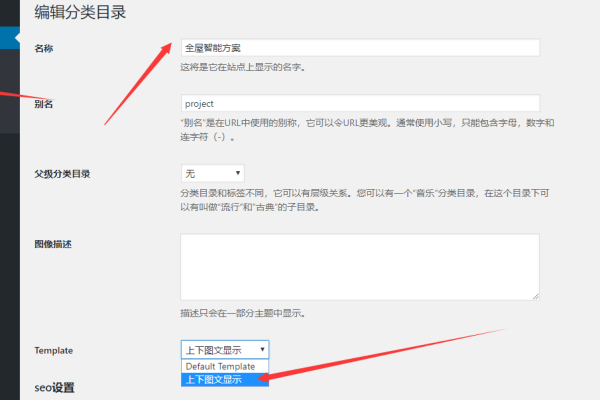This screenshot has width=600, height=400.
Task: Click the seo设置 section heading
Action: tap(55, 387)
